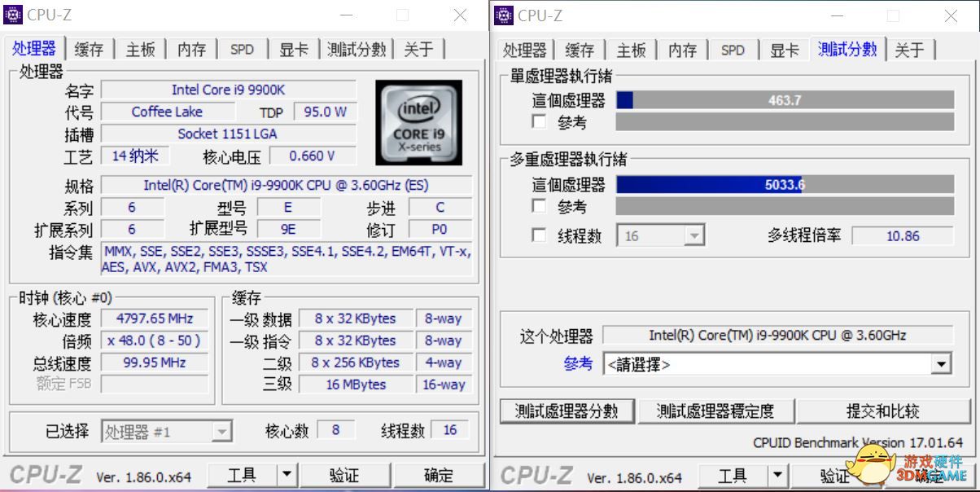The height and width of the screenshot is (492, 980).
Task: Open 显卡 tab in right window
Action: (785, 50)
